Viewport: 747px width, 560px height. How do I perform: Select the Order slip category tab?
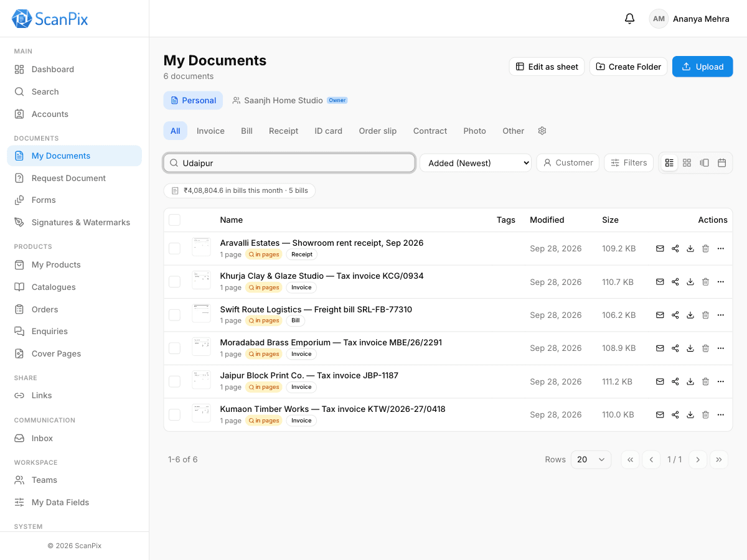(378, 131)
